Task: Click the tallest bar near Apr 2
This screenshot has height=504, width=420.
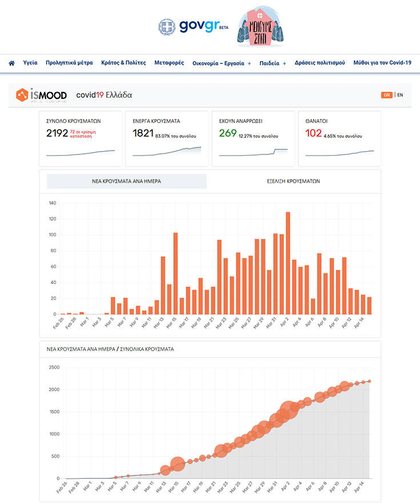Action: 288,263
